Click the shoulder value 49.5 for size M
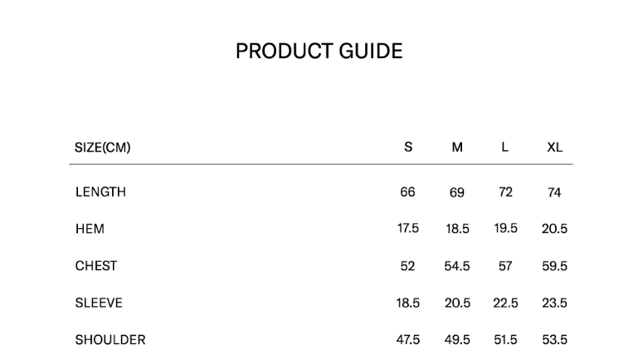This screenshot has height=364, width=633. 457,340
